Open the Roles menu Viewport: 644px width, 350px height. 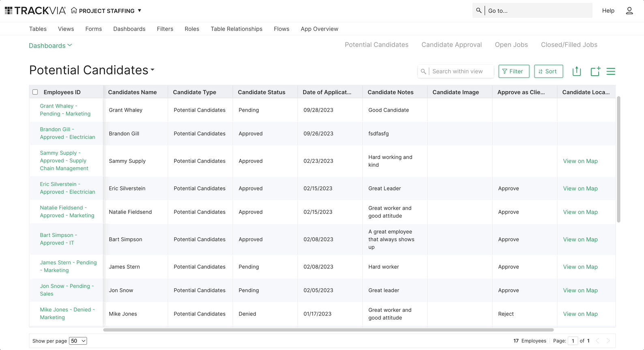[x=192, y=29]
